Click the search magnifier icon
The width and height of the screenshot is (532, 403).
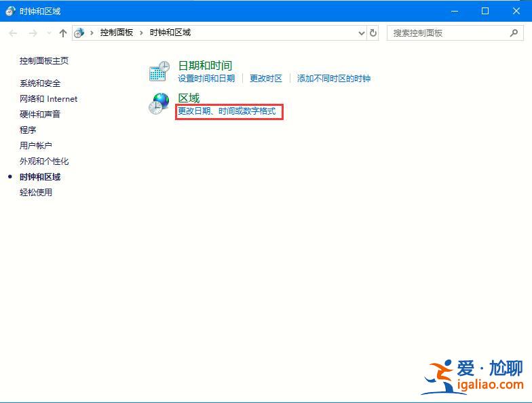coord(514,33)
